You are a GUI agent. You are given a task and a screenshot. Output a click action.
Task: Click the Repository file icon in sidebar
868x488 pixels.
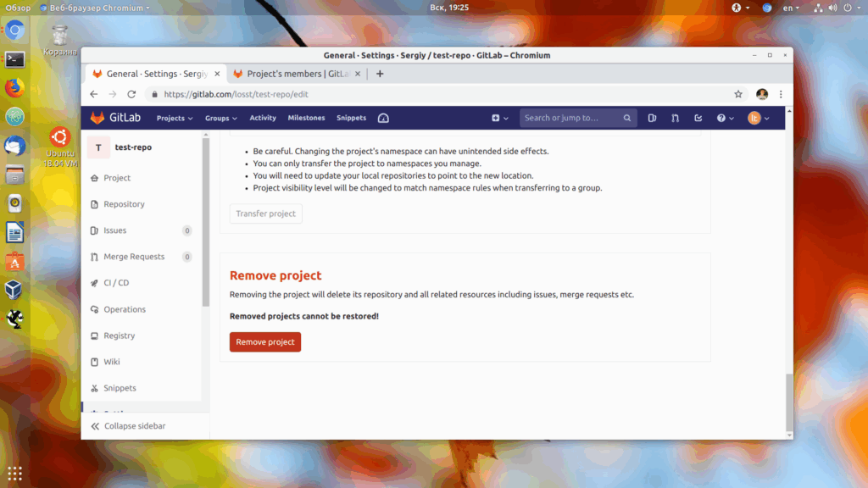click(x=94, y=204)
